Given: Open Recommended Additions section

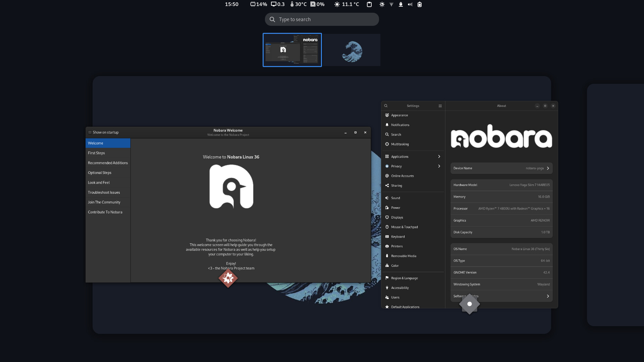Looking at the screenshot, I should (108, 163).
